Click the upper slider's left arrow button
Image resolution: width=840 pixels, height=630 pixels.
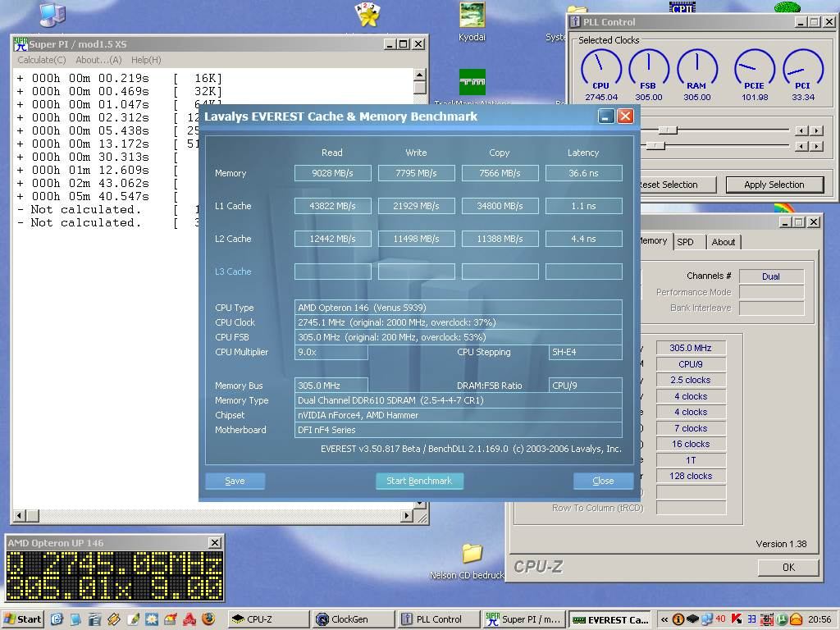pos(801,130)
